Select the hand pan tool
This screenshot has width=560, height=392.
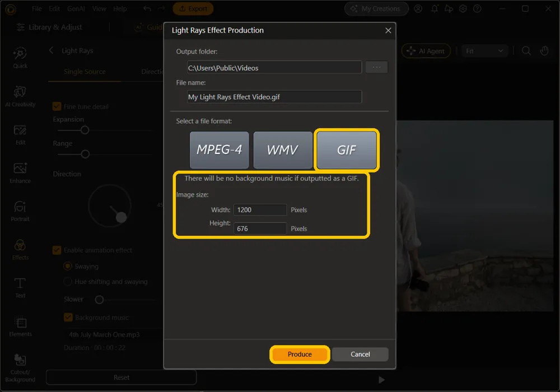(x=544, y=51)
